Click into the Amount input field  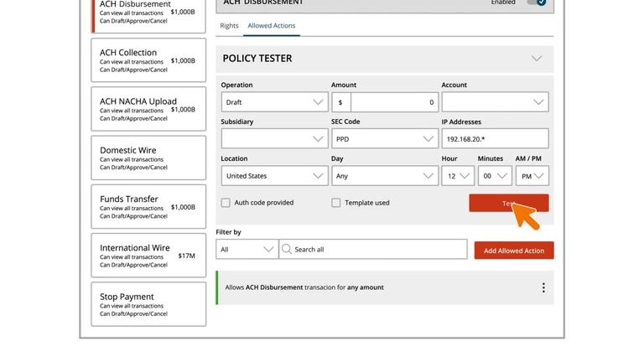click(x=395, y=102)
